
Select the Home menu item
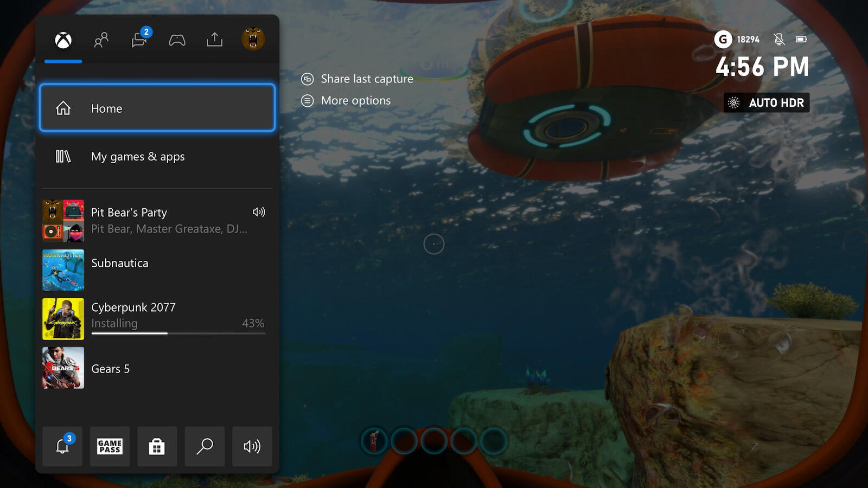[157, 108]
